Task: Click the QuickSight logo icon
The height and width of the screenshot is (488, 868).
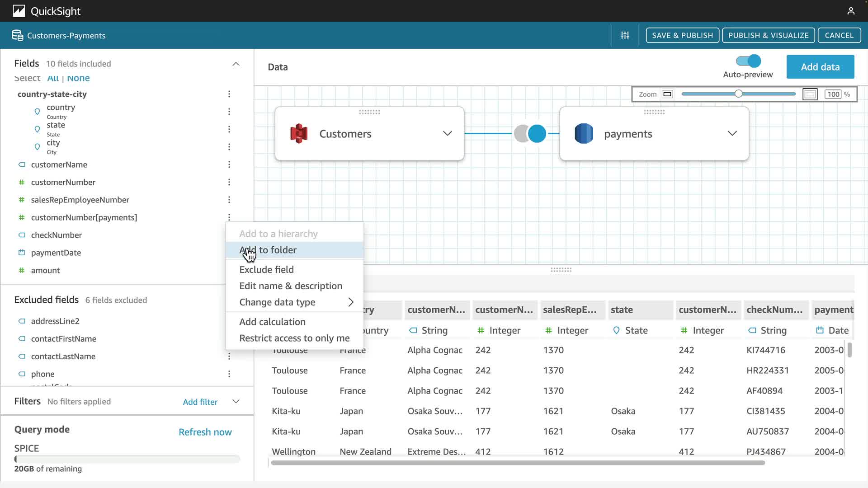Action: point(19,11)
